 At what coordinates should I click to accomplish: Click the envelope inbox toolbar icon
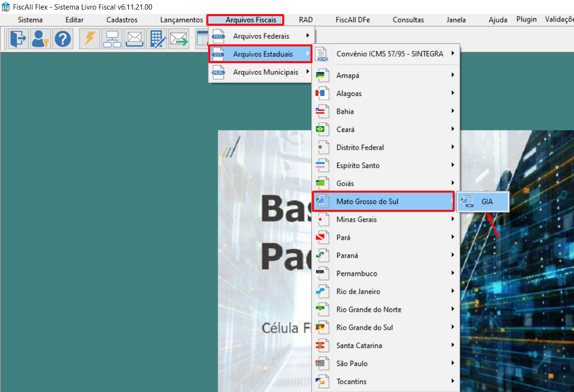tap(134, 39)
